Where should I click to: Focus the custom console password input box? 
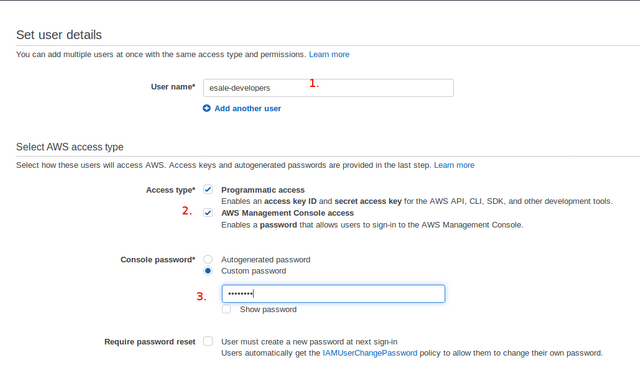[333, 294]
